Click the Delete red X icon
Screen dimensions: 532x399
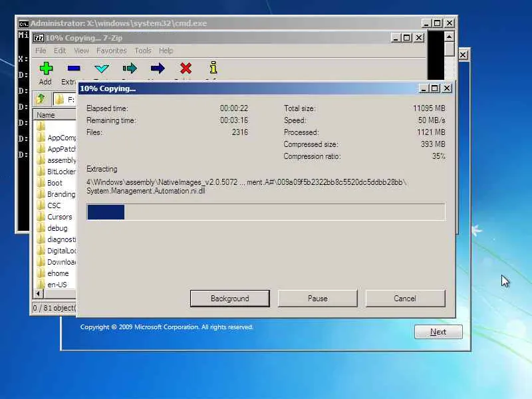[x=186, y=68]
